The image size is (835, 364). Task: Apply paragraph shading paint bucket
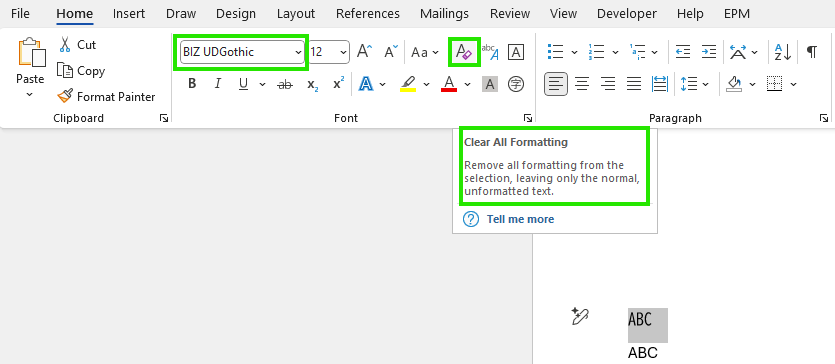click(x=734, y=84)
